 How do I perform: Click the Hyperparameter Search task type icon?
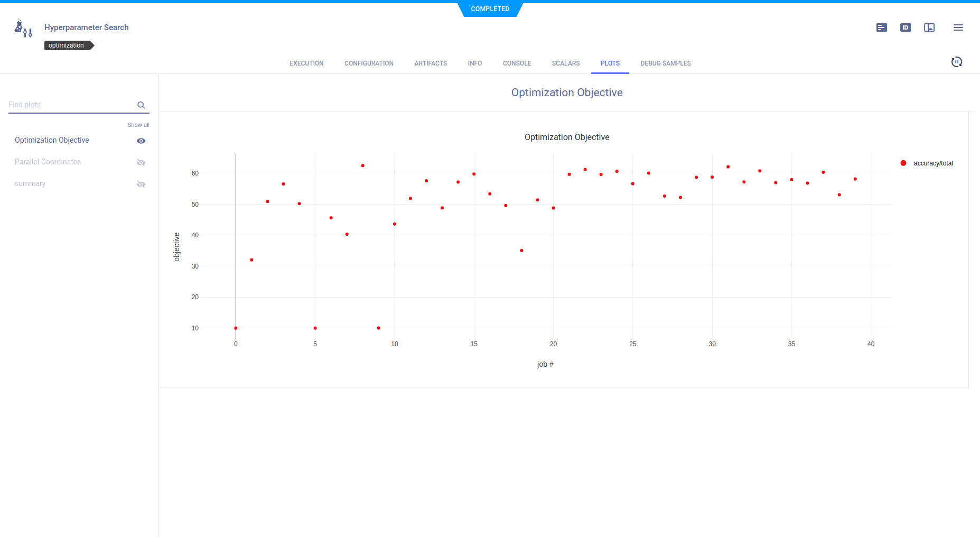(x=23, y=29)
